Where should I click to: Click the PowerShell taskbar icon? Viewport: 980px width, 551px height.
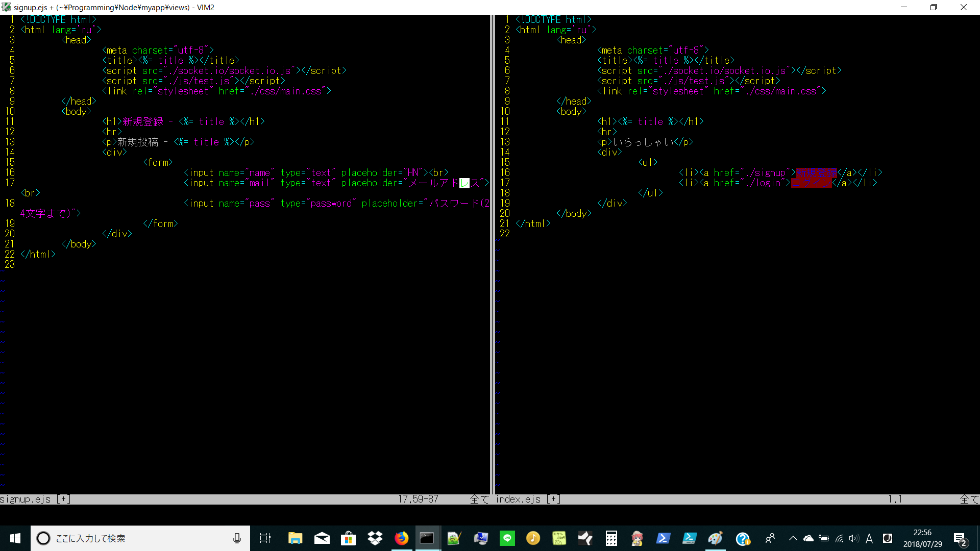[663, 538]
